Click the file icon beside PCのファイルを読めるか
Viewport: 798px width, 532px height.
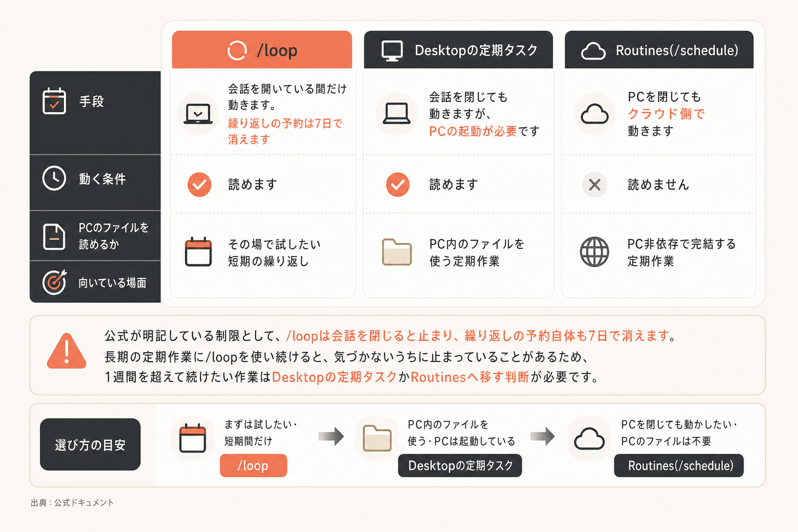[54, 236]
